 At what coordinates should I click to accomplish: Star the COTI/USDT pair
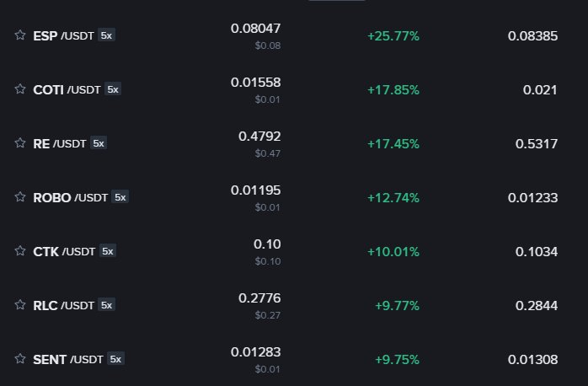coord(20,89)
